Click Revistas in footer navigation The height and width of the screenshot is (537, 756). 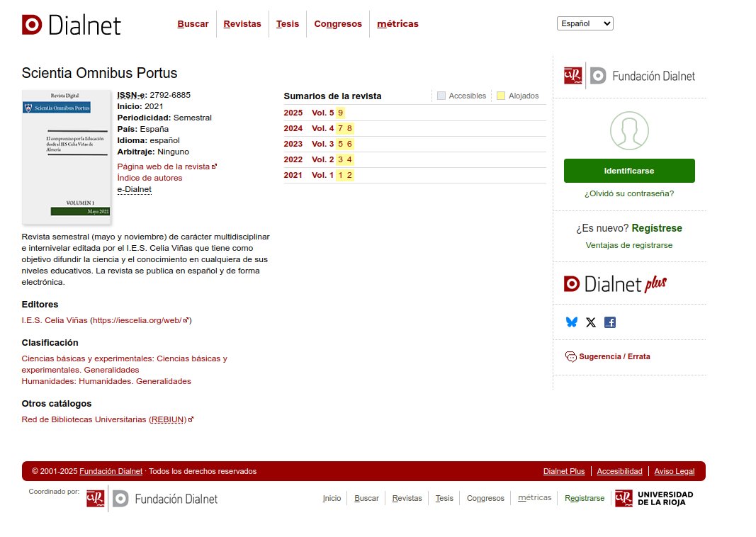click(x=407, y=498)
